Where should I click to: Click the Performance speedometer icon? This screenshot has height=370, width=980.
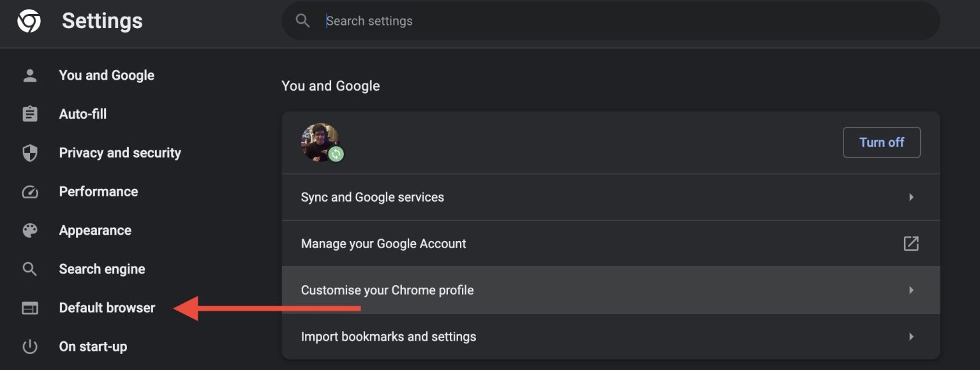pos(29,191)
